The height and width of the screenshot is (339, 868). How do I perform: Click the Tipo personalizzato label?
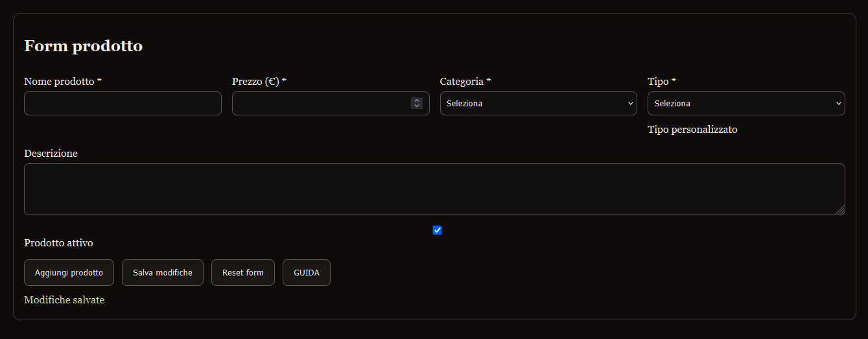coord(692,130)
